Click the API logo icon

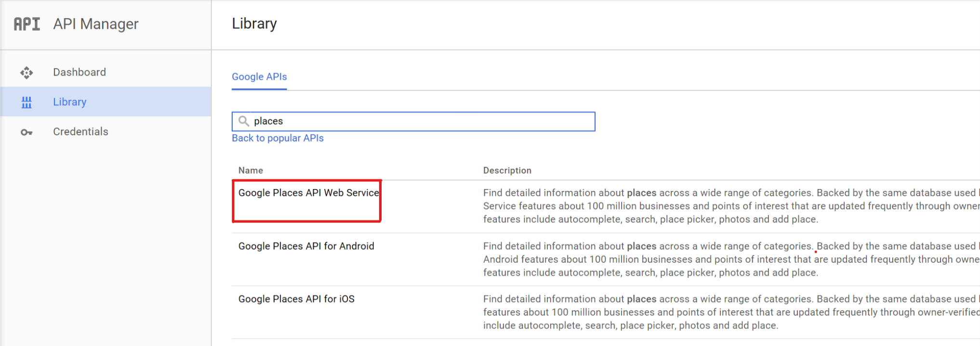tap(27, 24)
